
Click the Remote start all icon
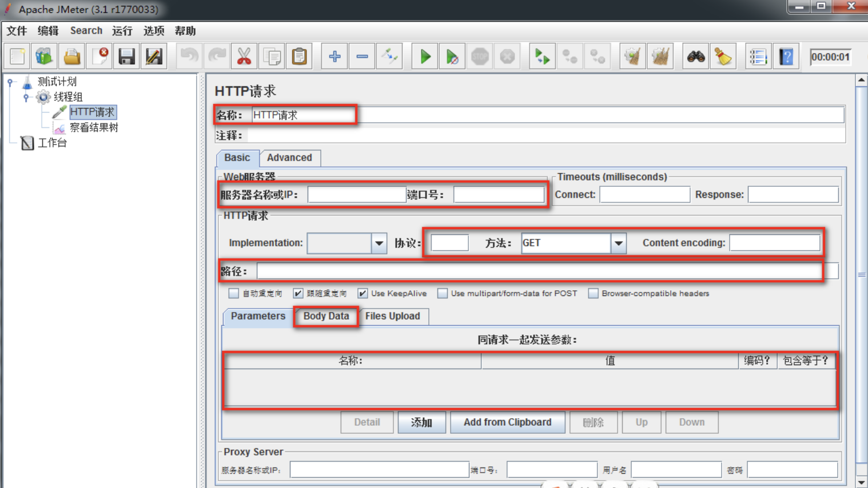click(x=542, y=57)
